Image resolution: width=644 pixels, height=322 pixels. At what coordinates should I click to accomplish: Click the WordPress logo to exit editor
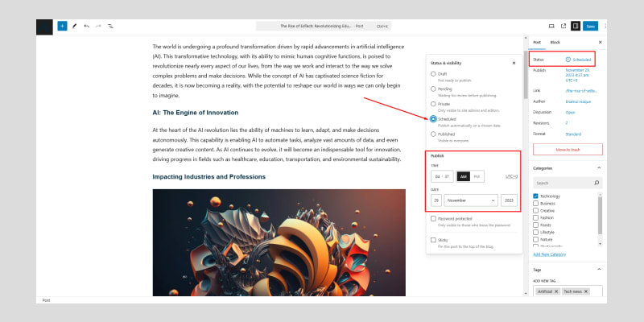(44, 27)
